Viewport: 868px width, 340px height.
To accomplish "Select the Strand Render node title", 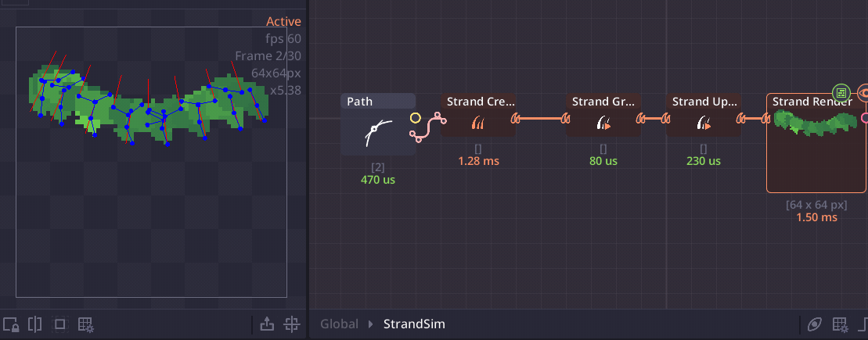I will point(812,101).
